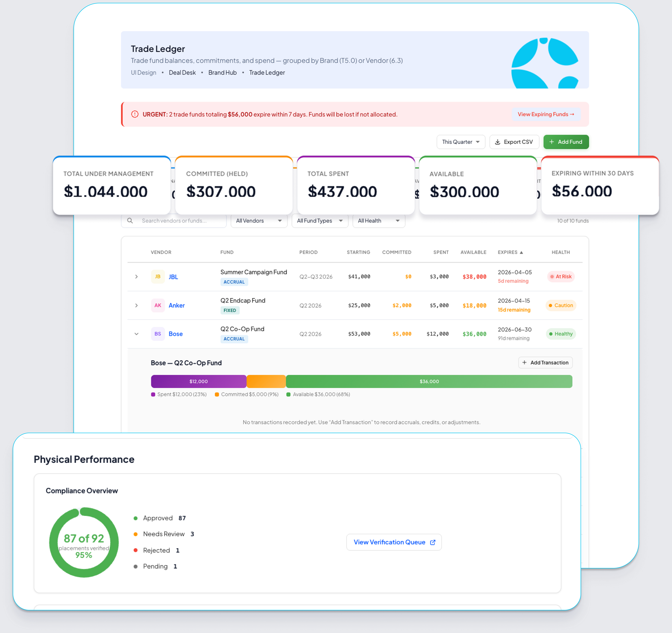Click the urgent alert warning icon

point(135,114)
